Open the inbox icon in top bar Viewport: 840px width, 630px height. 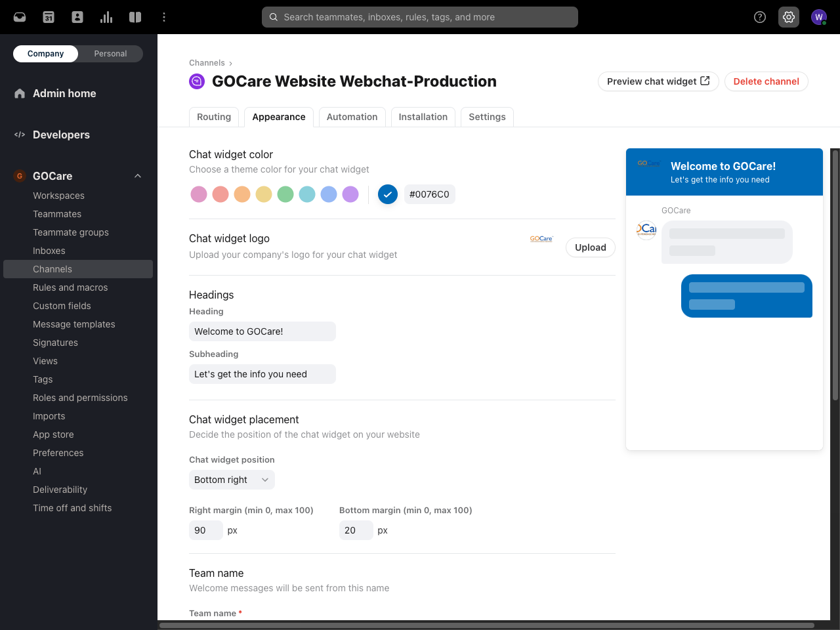pyautogui.click(x=20, y=17)
